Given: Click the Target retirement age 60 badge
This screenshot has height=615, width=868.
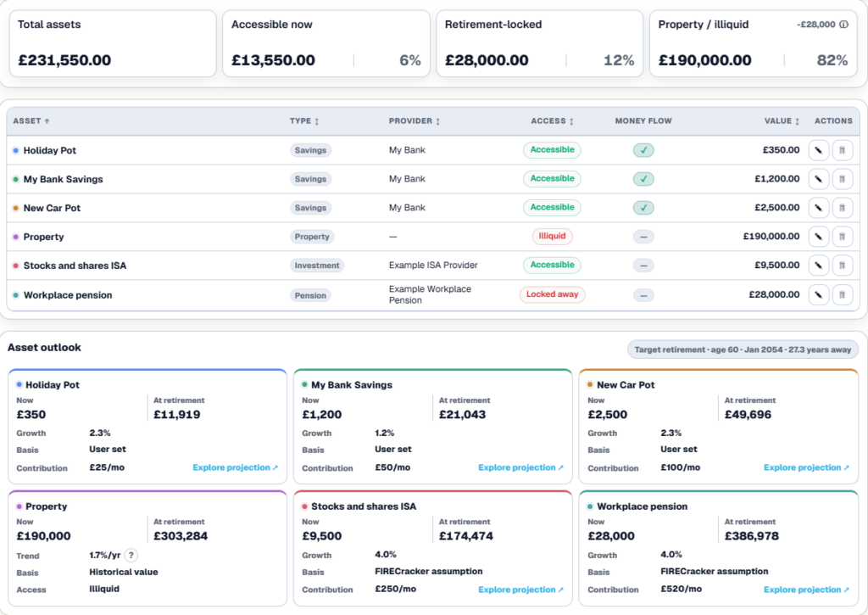Looking at the screenshot, I should coord(743,349).
